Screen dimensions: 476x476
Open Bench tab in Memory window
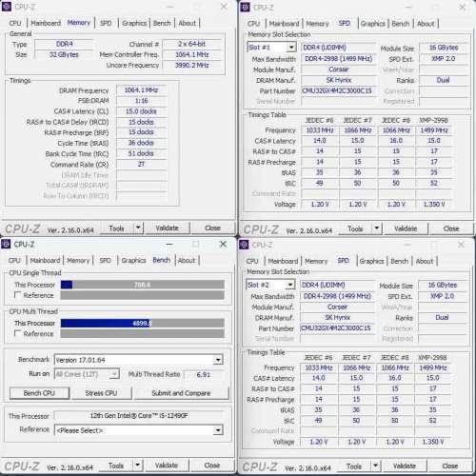click(162, 23)
